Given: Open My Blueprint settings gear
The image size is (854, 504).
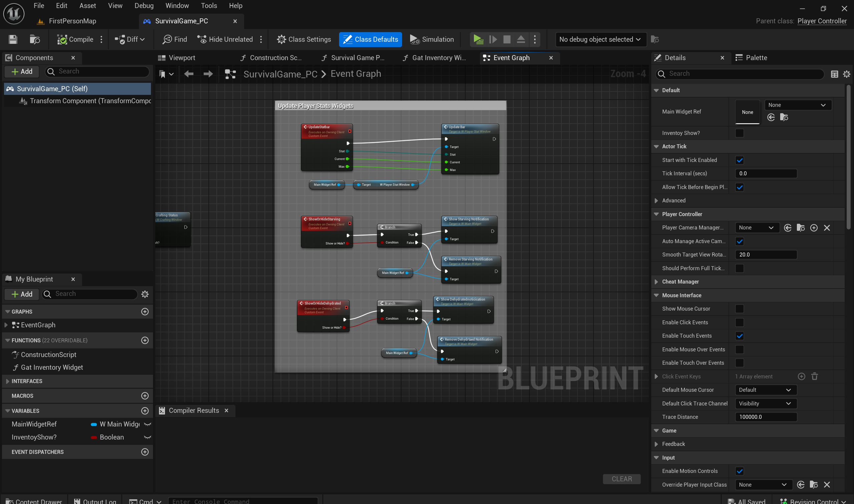Looking at the screenshot, I should [x=145, y=294].
